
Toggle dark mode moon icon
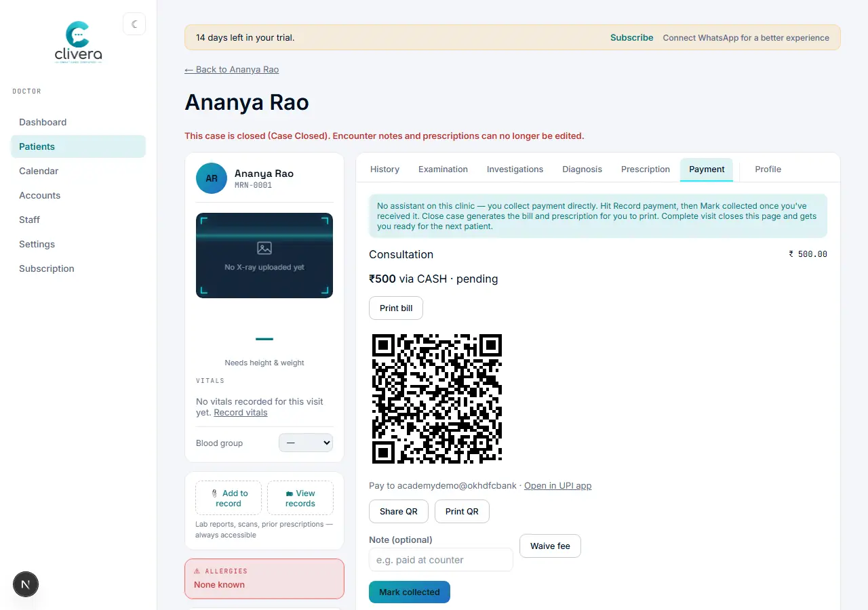(134, 24)
